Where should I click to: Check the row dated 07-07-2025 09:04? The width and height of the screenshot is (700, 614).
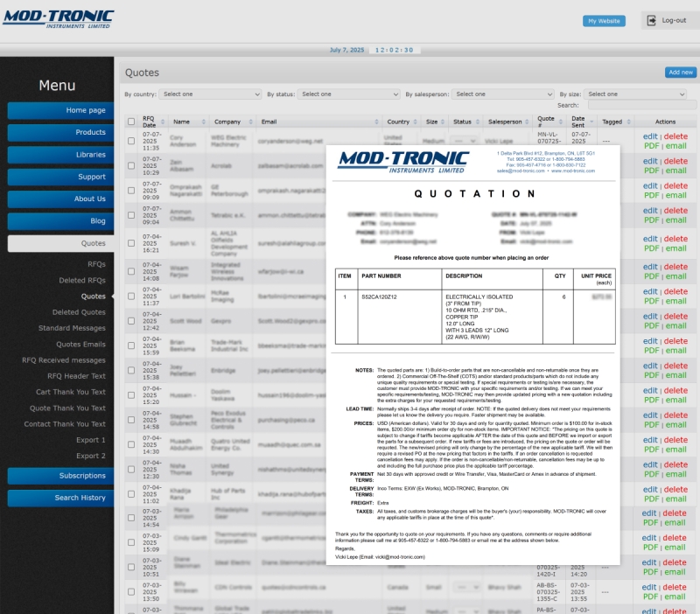tap(131, 215)
